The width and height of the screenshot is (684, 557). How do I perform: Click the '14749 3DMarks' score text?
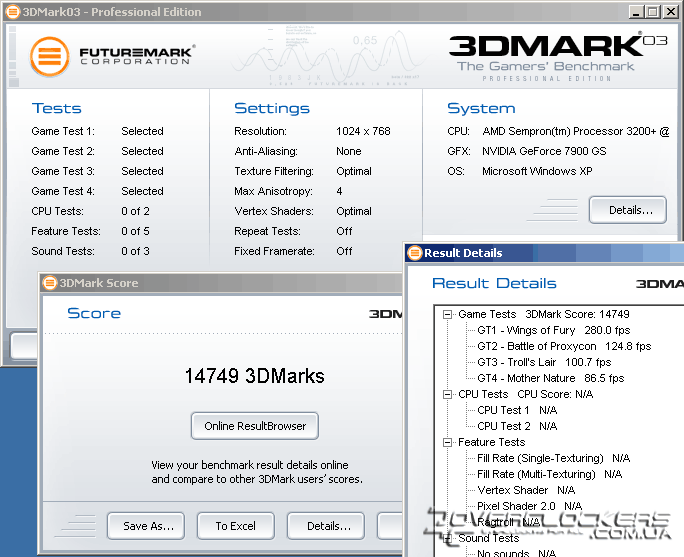[x=255, y=376]
